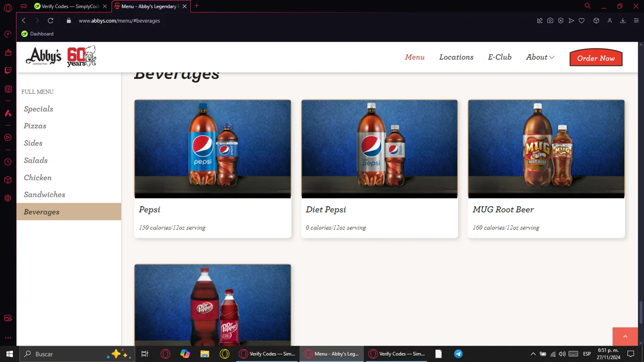Image resolution: width=644 pixels, height=362 pixels.
Task: Open the Windows Start menu
Action: point(9,354)
